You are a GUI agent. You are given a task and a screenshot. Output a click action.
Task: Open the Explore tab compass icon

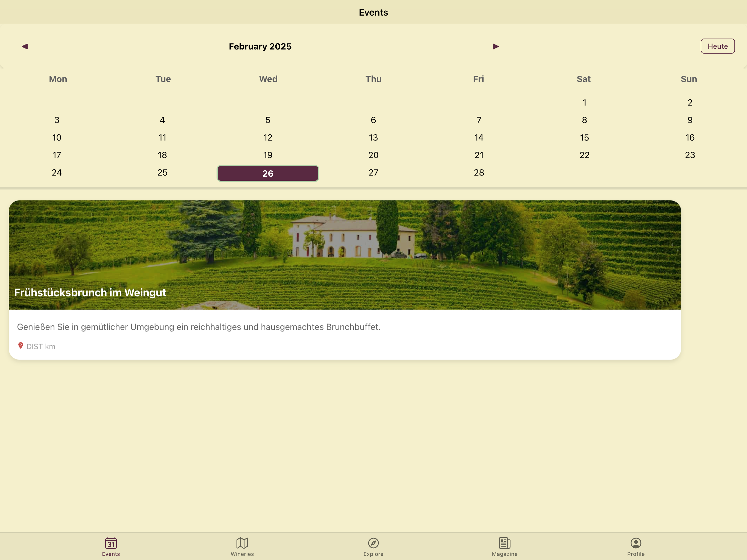[373, 543]
